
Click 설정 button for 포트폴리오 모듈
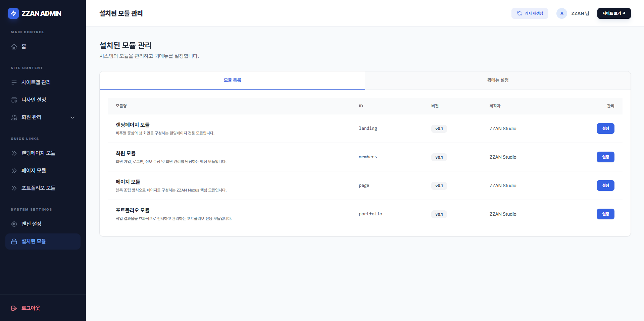pyautogui.click(x=605, y=214)
